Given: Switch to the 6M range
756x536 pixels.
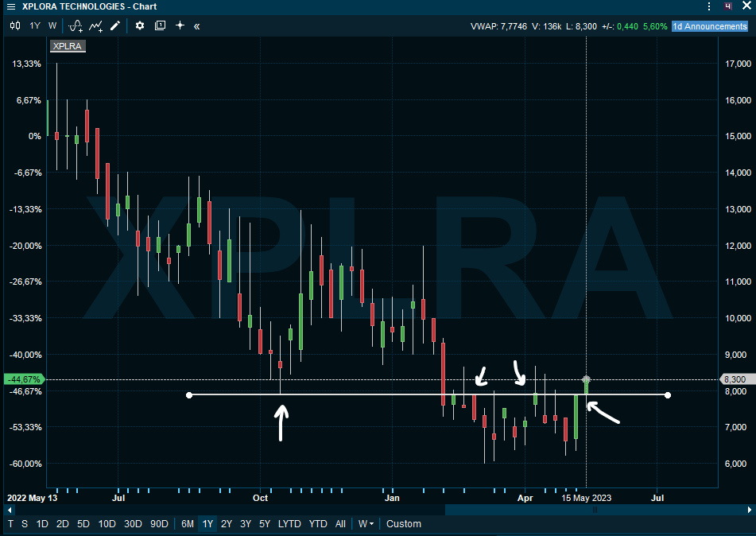Looking at the screenshot, I should pos(188,524).
